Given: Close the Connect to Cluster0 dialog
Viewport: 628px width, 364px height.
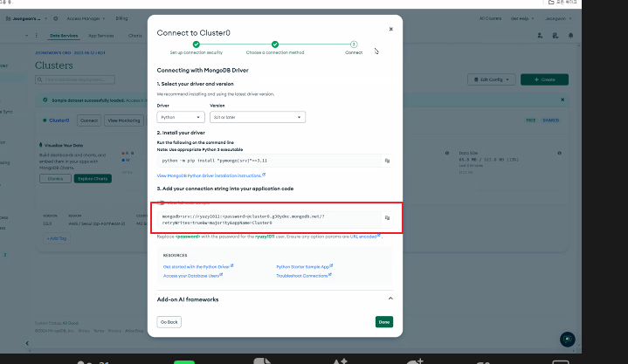Looking at the screenshot, I should click(x=391, y=29).
